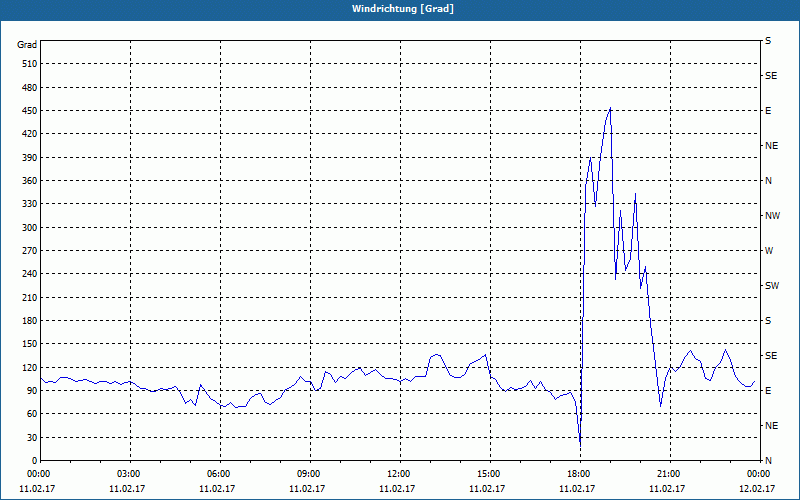Select the 60 y-axis tick label

click(x=32, y=414)
